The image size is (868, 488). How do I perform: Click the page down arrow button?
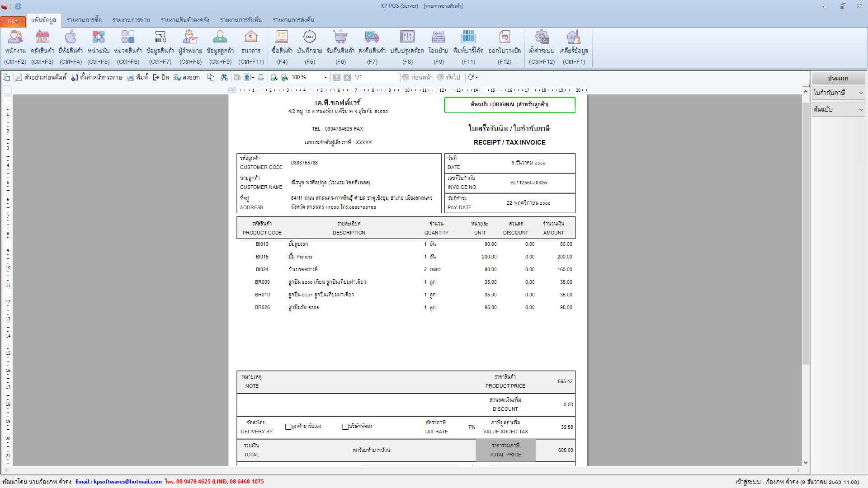[347, 77]
